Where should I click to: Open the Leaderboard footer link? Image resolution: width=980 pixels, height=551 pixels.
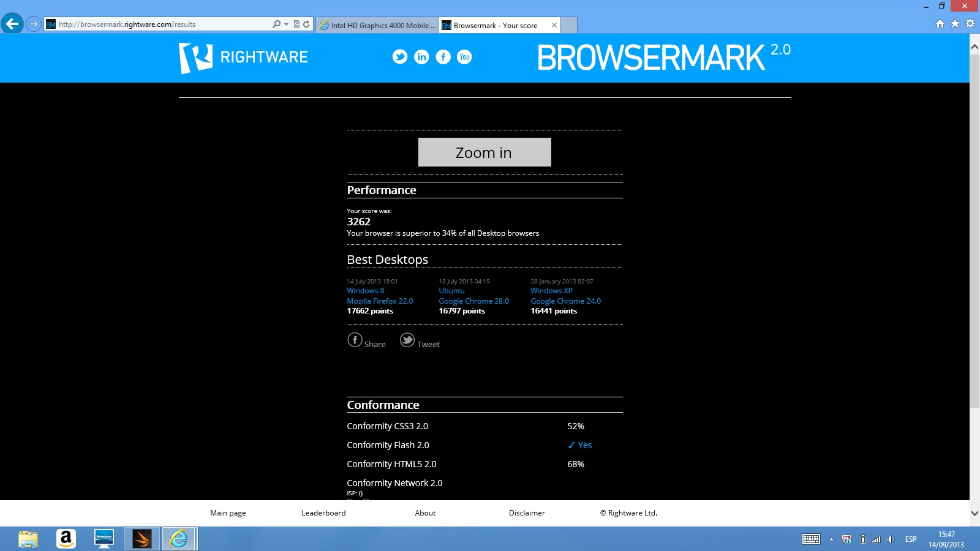(x=323, y=513)
